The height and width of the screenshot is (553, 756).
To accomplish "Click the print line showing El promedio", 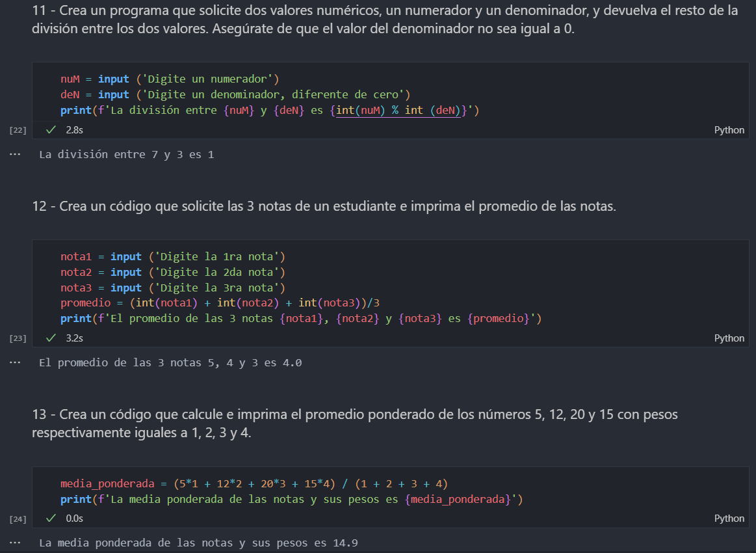I will point(301,319).
